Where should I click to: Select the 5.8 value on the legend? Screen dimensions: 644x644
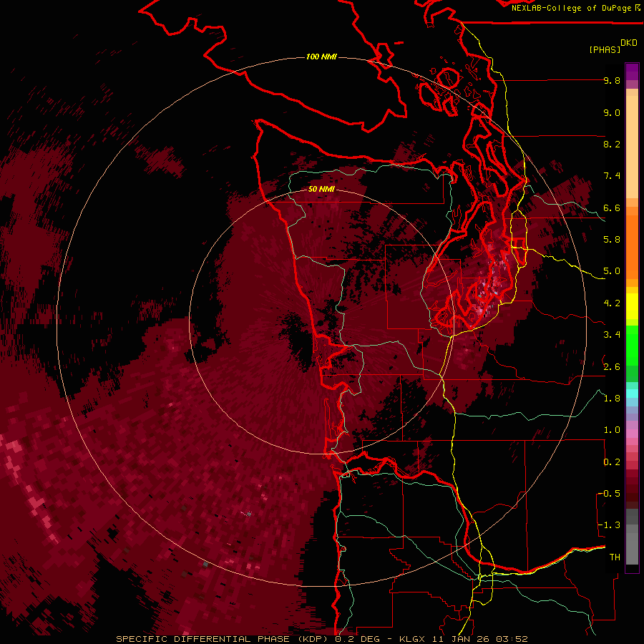612,240
